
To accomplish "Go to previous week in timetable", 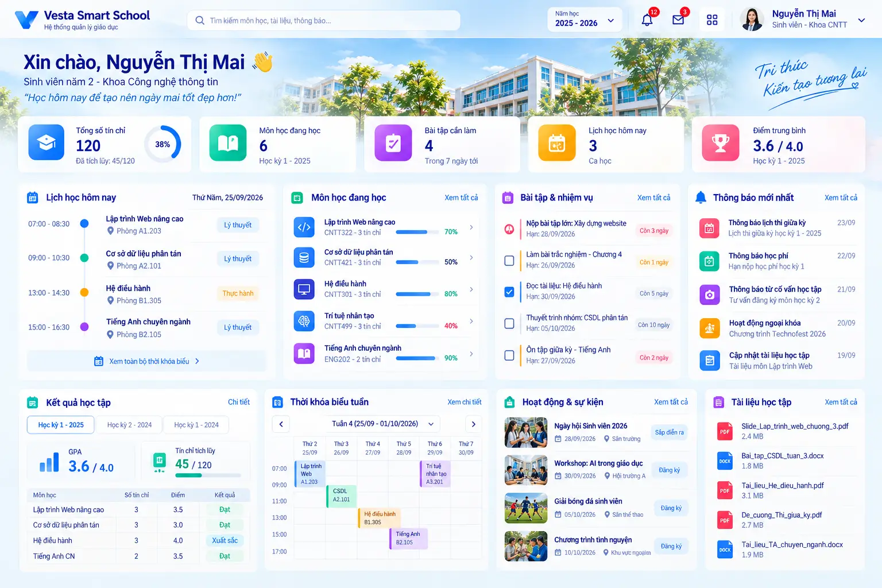I will coord(281,424).
